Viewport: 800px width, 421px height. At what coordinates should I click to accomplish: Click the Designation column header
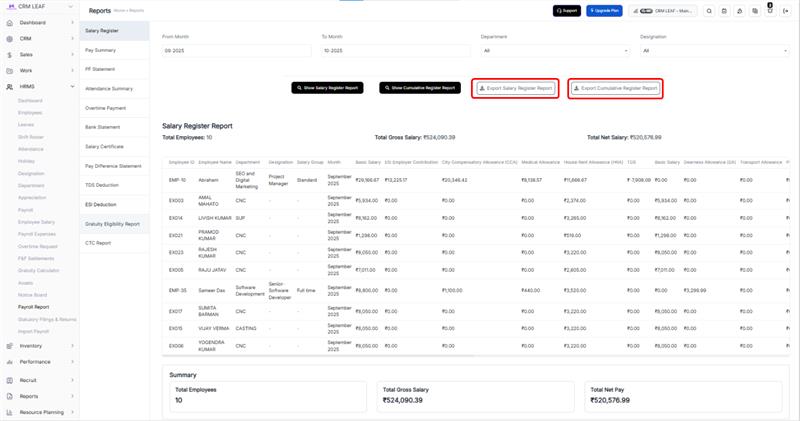281,162
